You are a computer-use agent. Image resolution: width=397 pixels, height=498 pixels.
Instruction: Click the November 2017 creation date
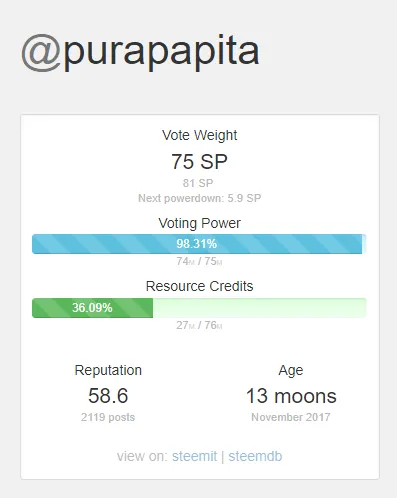(x=291, y=417)
